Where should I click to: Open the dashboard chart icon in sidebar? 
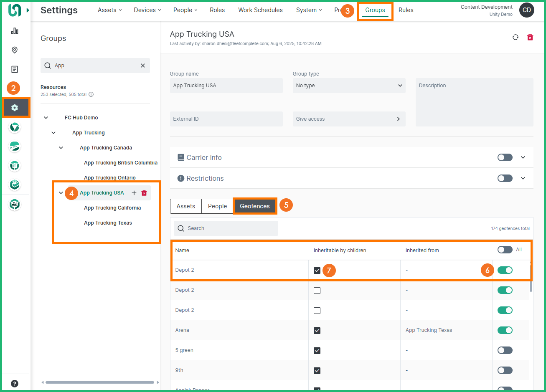(x=15, y=31)
